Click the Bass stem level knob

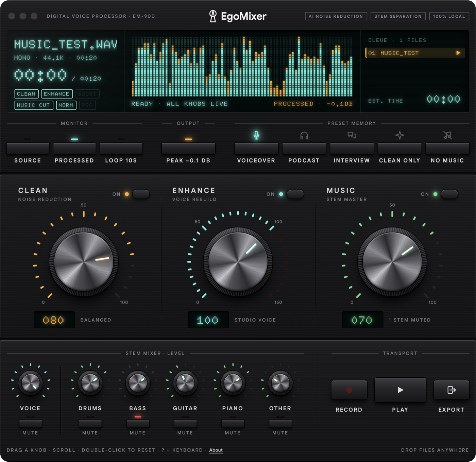pos(138,383)
